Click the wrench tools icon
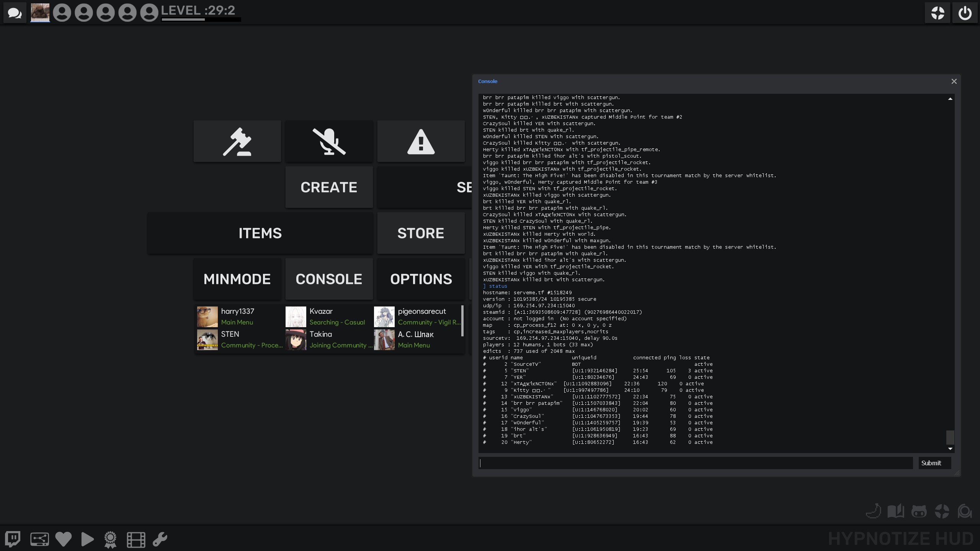 pyautogui.click(x=160, y=539)
